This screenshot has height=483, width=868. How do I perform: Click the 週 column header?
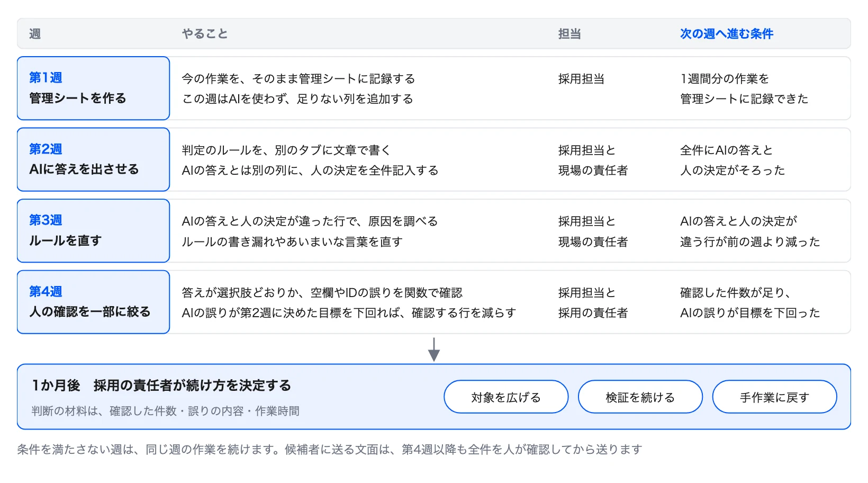[35, 34]
